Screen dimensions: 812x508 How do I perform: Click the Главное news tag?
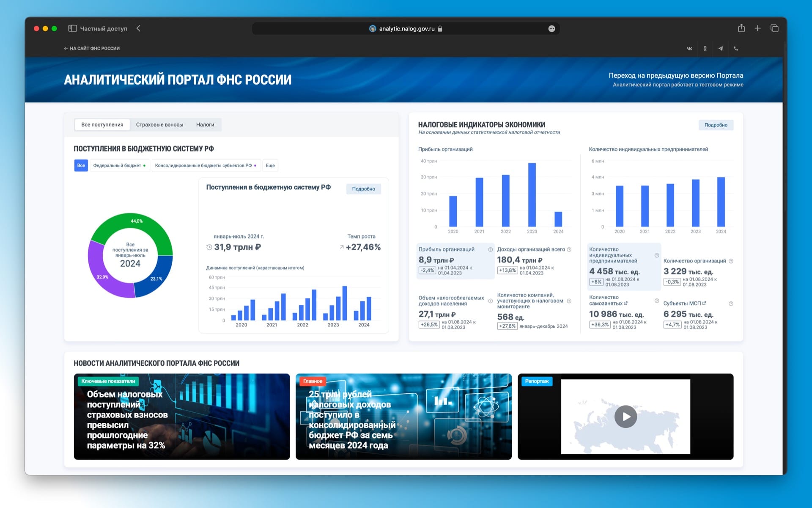pos(313,381)
